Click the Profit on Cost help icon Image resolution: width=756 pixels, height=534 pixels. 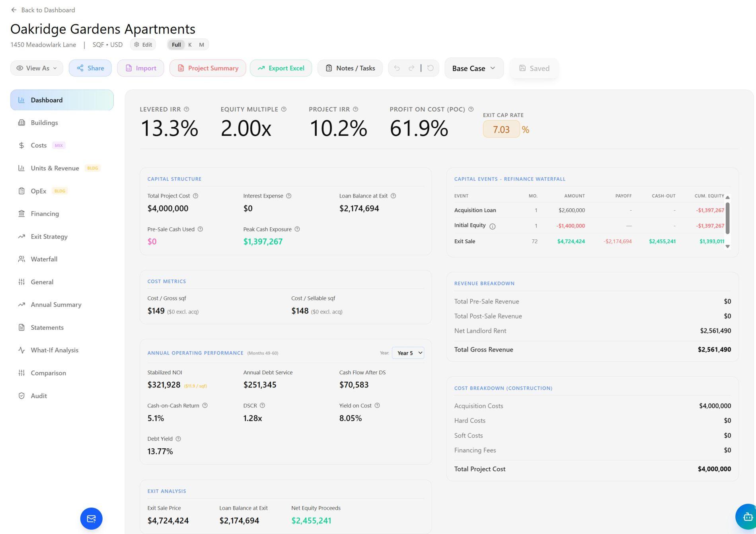471,109
